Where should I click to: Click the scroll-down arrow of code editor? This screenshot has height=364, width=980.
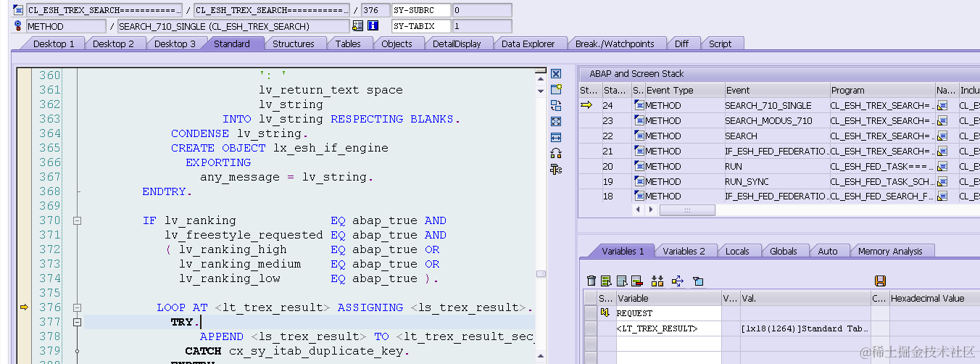541,91
